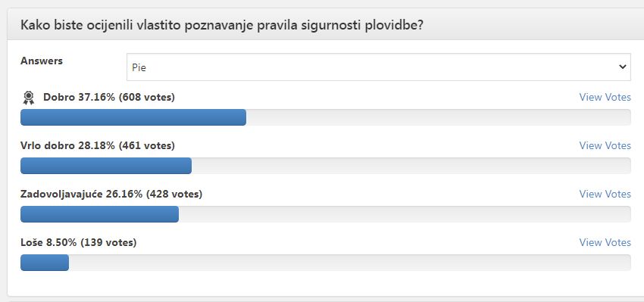The height and width of the screenshot is (302, 644).
Task: Click the blue Loše progress bar fill
Action: coord(45,263)
